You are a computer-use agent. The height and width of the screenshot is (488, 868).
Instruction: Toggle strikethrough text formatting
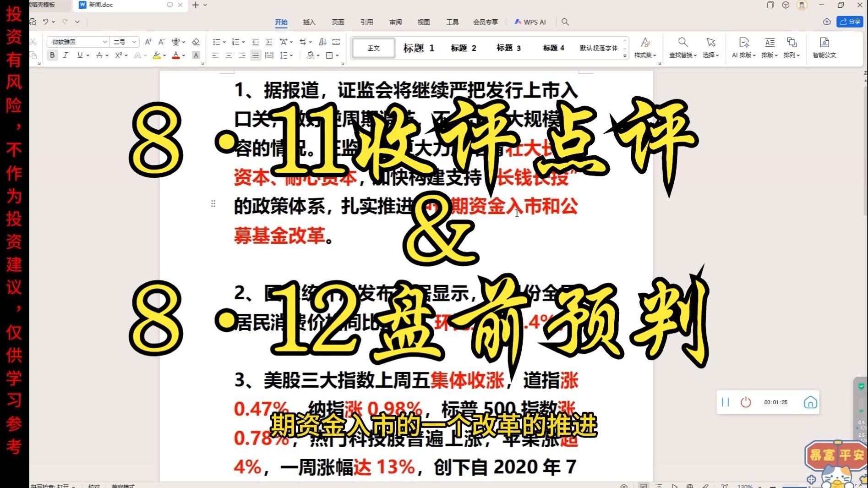pos(99,55)
